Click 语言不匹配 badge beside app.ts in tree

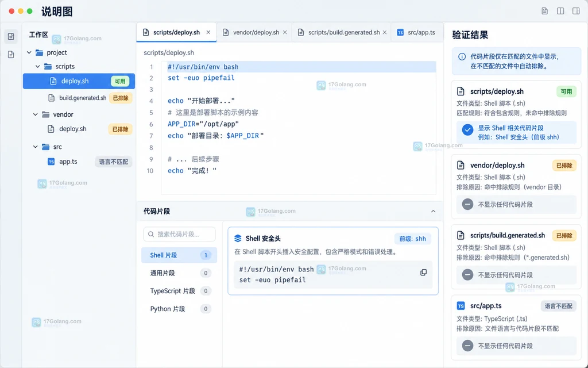pyautogui.click(x=113, y=162)
